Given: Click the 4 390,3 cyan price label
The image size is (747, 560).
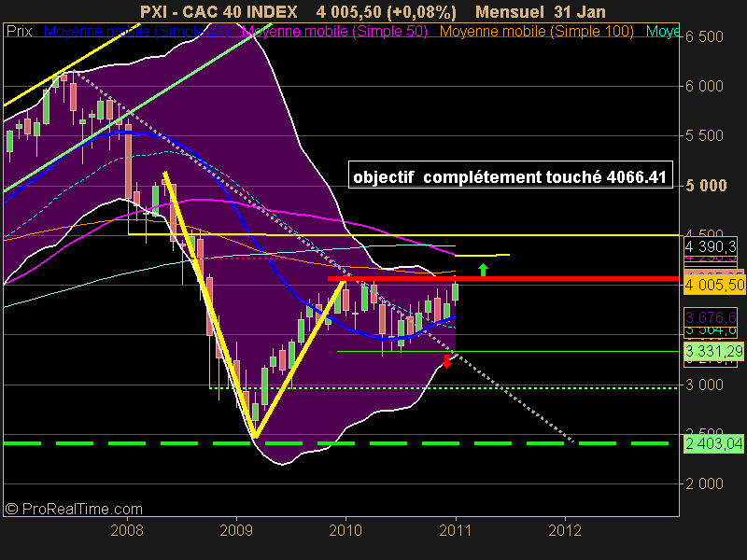Looking at the screenshot, I should (710, 246).
